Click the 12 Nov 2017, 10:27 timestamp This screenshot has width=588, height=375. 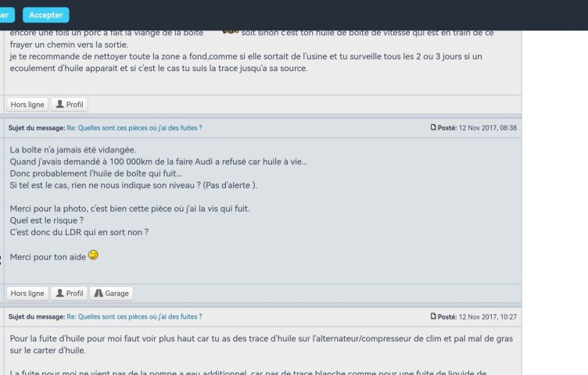[x=487, y=316]
